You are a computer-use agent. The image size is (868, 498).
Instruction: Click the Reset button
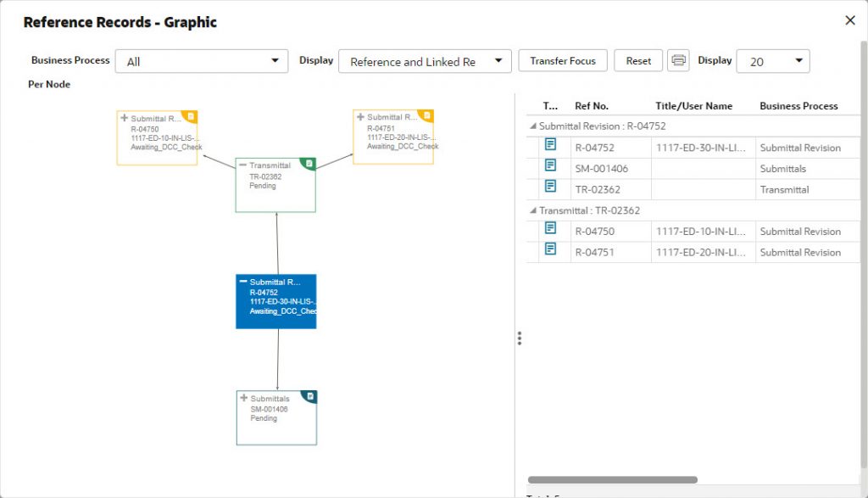[638, 61]
